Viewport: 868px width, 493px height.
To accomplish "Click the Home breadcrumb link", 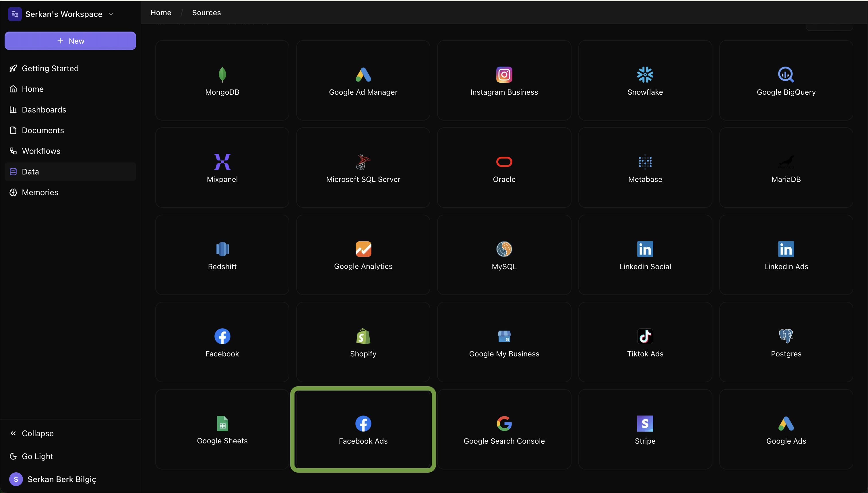I will pyautogui.click(x=161, y=13).
